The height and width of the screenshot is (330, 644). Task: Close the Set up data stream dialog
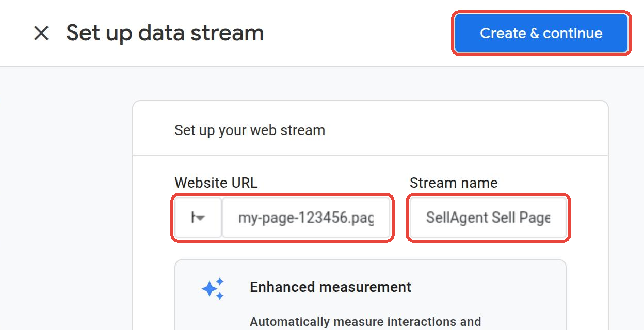click(41, 34)
